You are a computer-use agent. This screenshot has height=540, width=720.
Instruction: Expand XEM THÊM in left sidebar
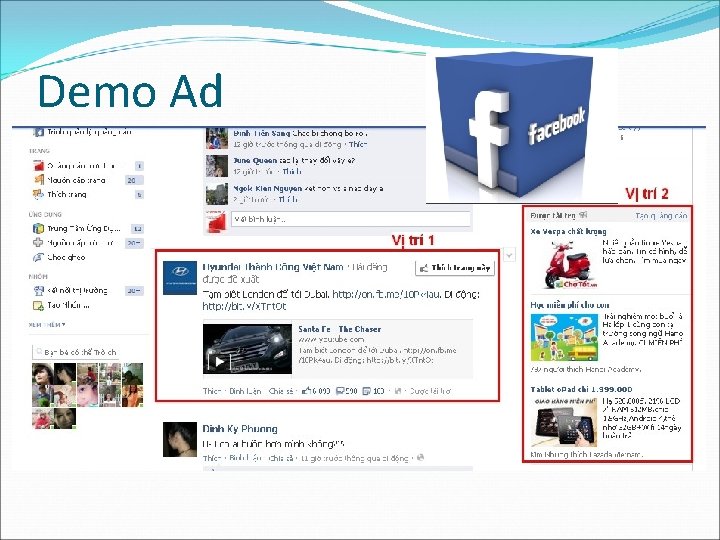pos(47,325)
